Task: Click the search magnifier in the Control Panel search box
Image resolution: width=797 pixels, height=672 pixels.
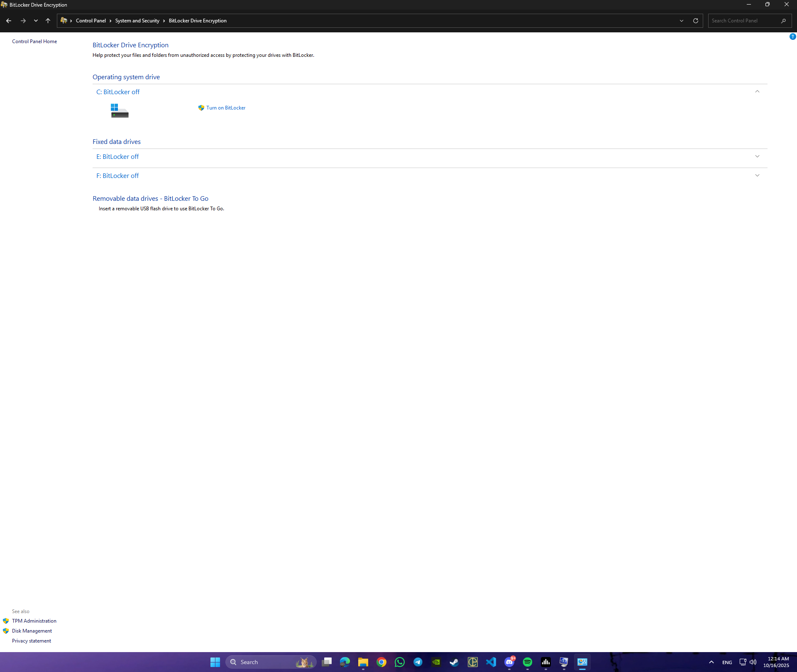Action: pos(783,21)
